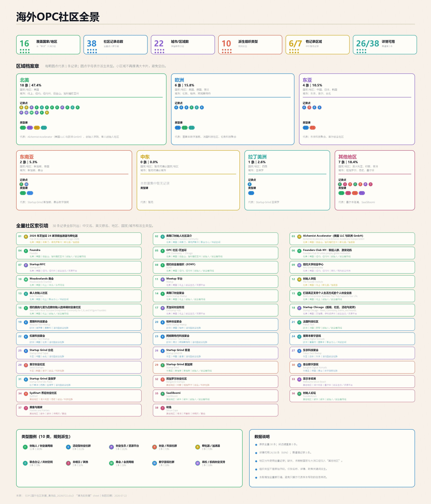Click the 26/38 详情可用 stat card
This screenshot has width=431, height=504.
(385, 44)
